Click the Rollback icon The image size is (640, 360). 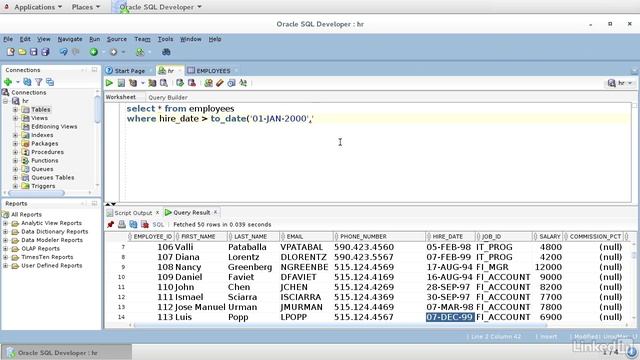(x=191, y=83)
